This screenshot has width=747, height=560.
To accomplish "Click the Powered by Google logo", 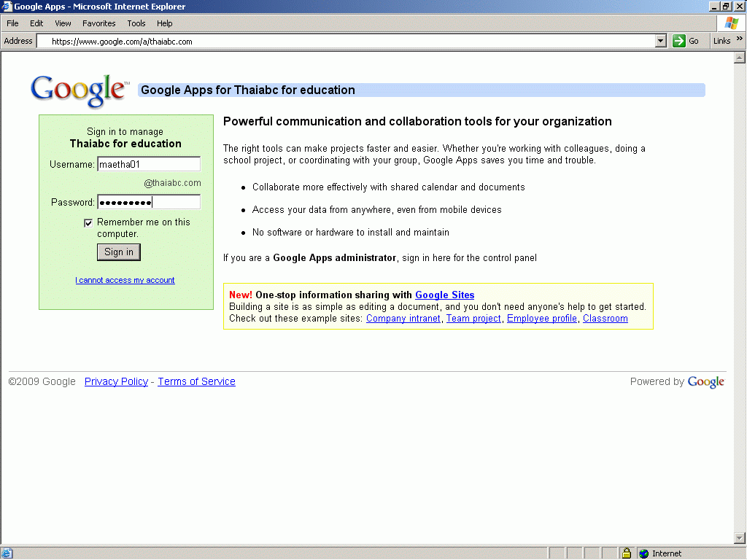I will point(705,382).
